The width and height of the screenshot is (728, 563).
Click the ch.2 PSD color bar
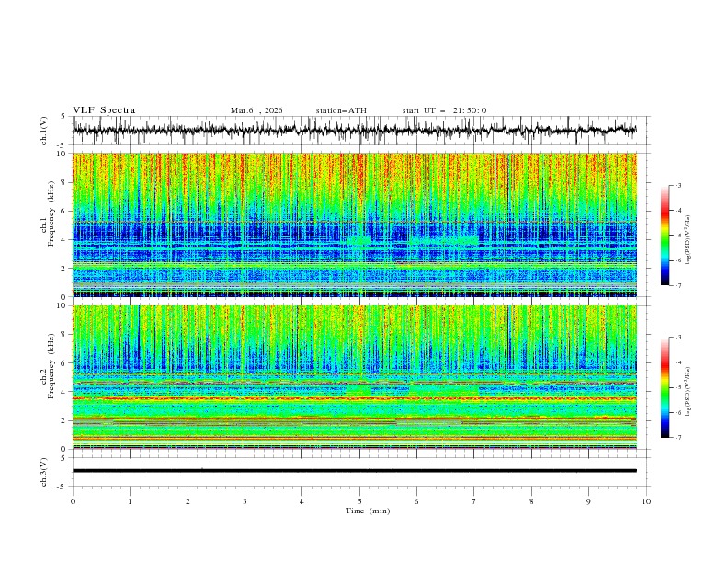coord(665,387)
